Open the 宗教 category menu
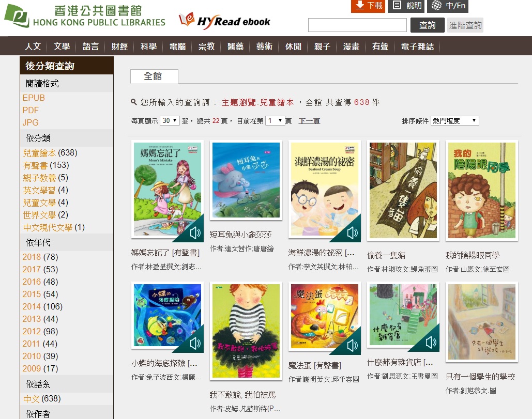The height and width of the screenshot is (419, 532). [x=206, y=46]
